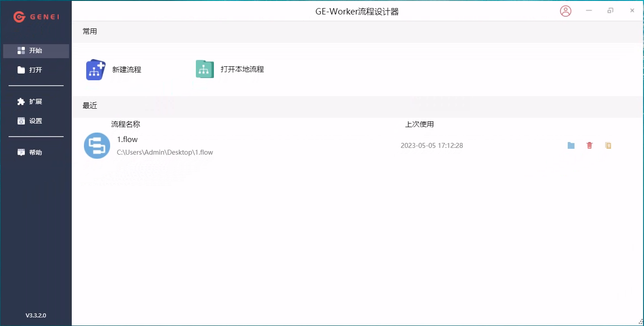This screenshot has height=326, width=644.
Task: Go to 设置 settings
Action: (x=36, y=121)
